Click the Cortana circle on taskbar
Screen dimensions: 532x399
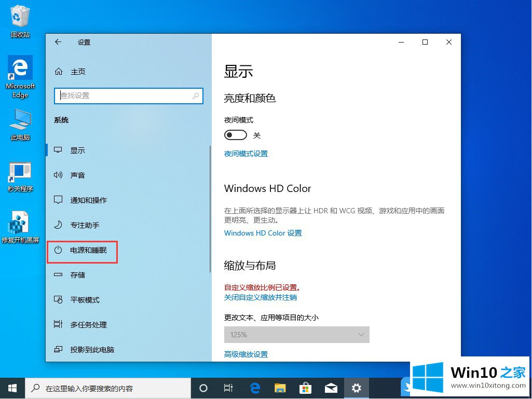click(x=203, y=388)
